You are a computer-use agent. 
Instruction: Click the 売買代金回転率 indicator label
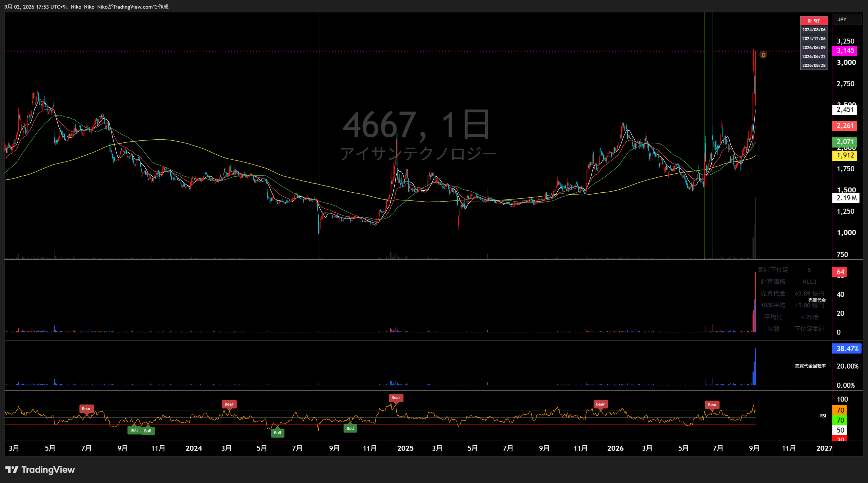[x=810, y=366]
